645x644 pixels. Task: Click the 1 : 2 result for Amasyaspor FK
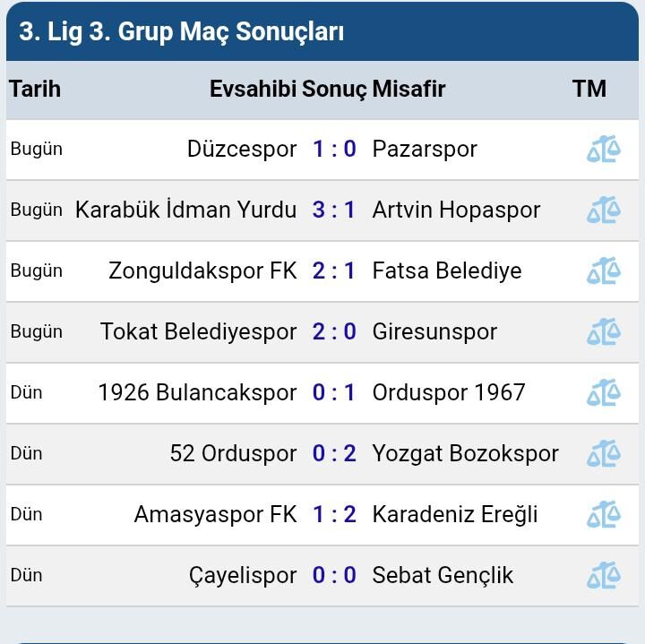[x=334, y=515]
